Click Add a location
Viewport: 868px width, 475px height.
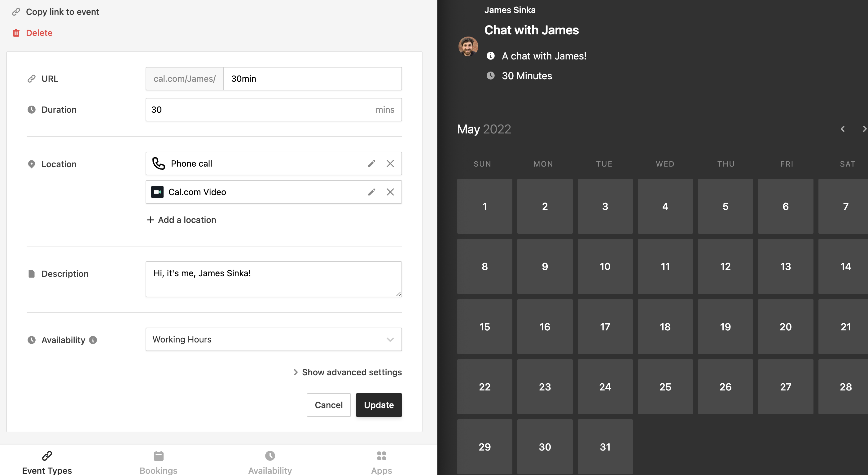(182, 220)
